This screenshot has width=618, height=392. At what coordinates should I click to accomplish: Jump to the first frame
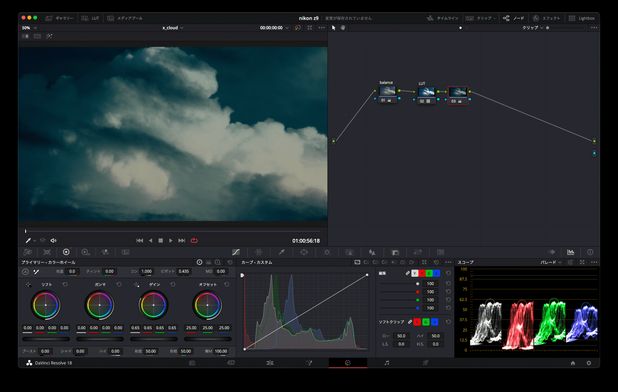pyautogui.click(x=140, y=240)
